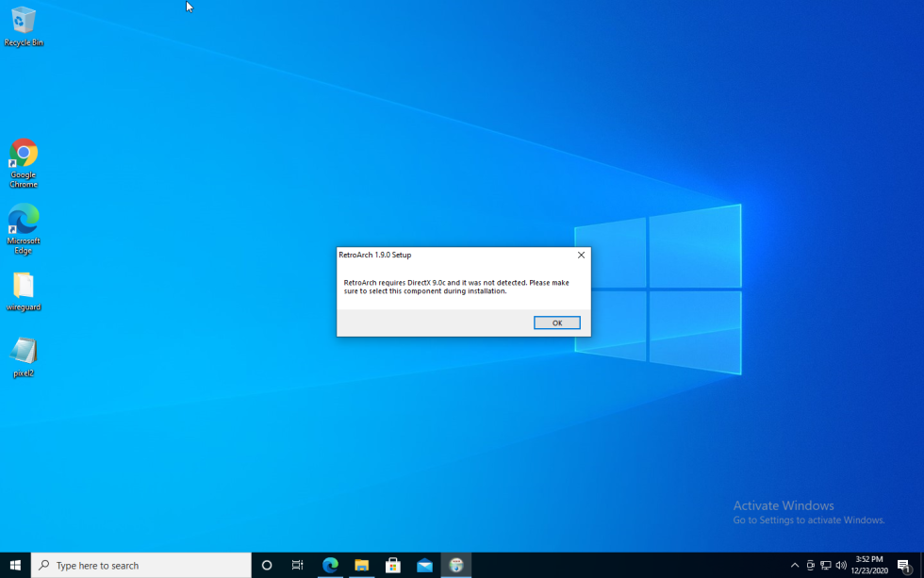Open Task View from the taskbar
The image size is (924, 578).
298,565
